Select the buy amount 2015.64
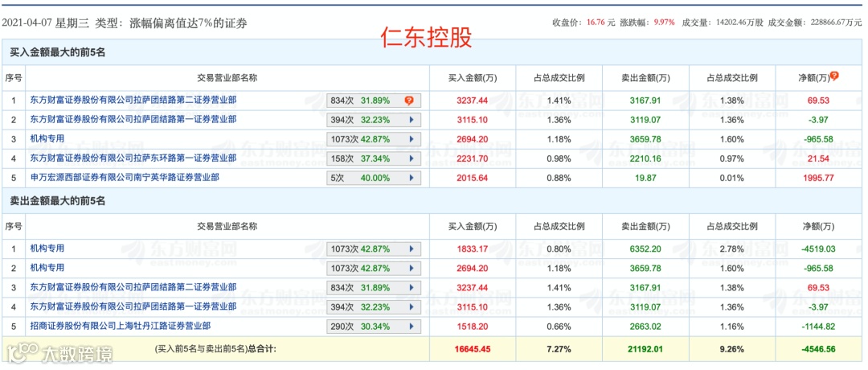The width and height of the screenshot is (868, 370). point(473,178)
